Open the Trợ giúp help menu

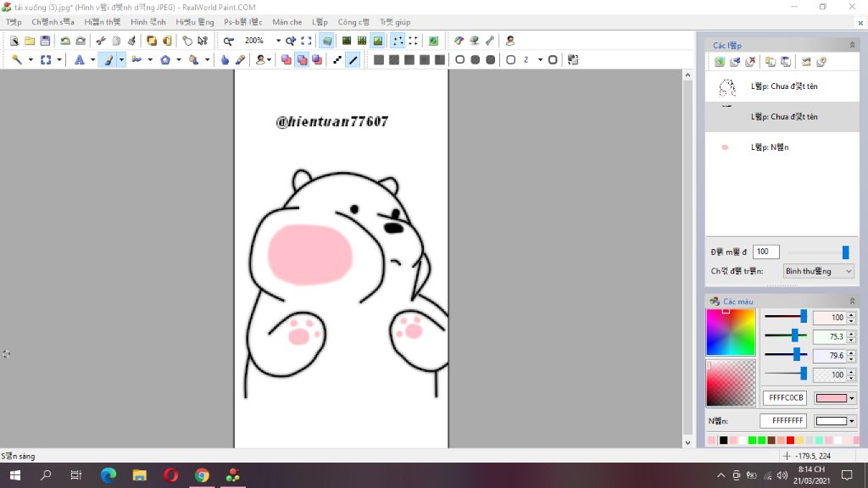coord(395,22)
